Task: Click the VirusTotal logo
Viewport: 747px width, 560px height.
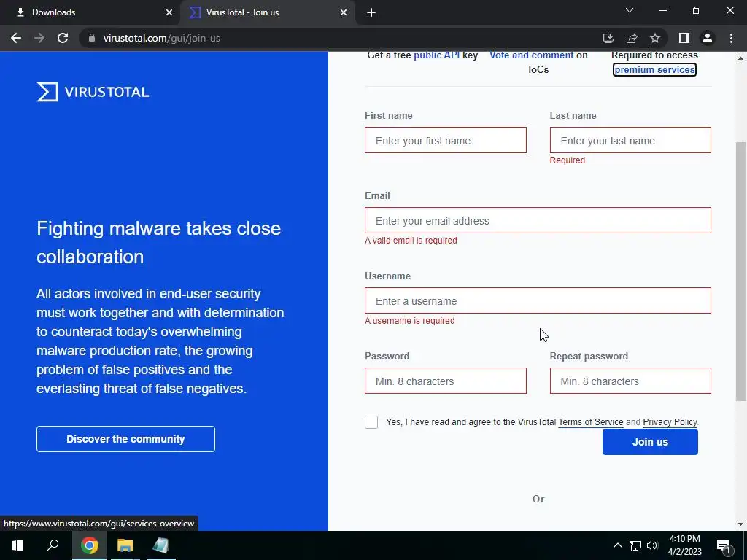Action: click(x=93, y=92)
